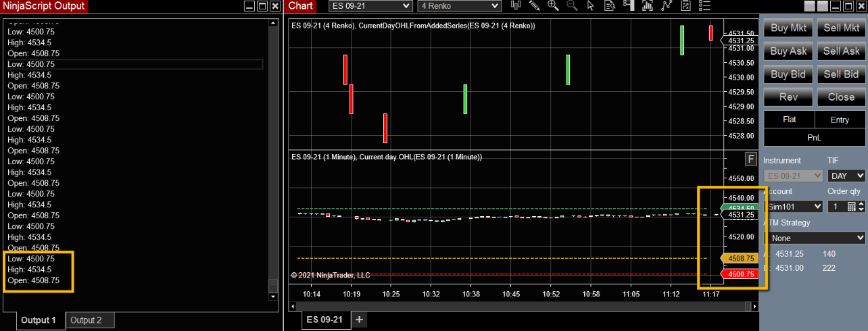Click the zoom out magnifier icon

click(572, 6)
